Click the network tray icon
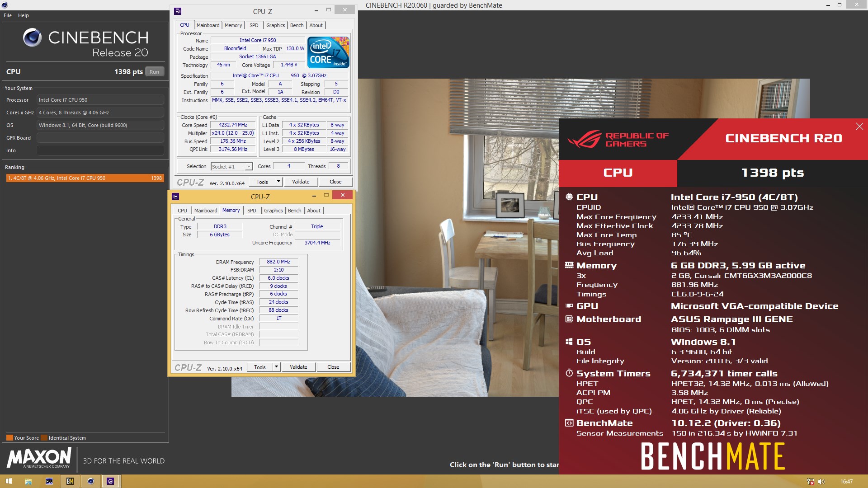This screenshot has height=488, width=868. (811, 482)
